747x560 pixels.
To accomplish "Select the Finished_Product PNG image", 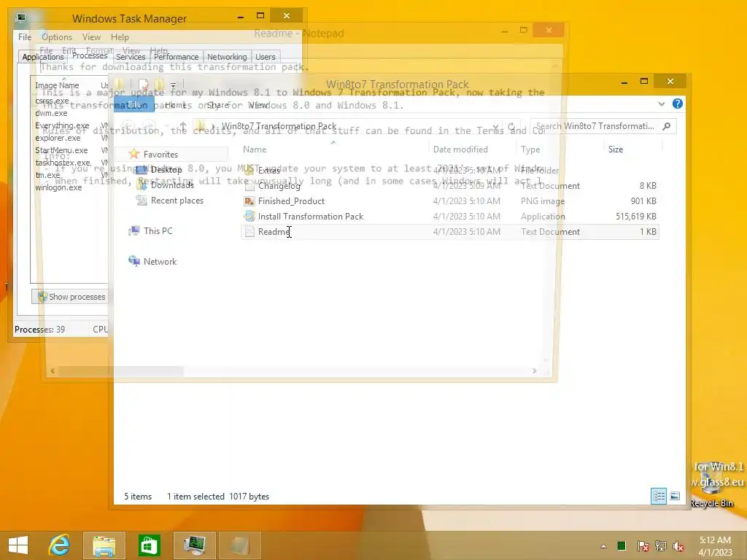I will 449,201.
